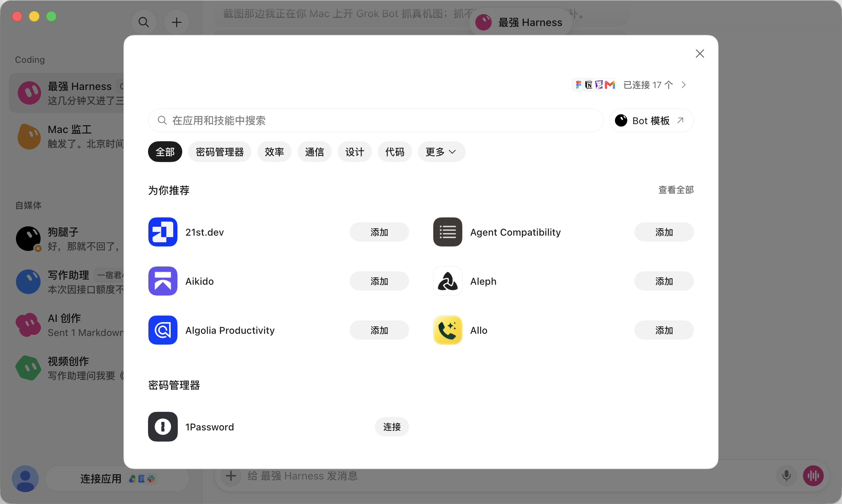The width and height of the screenshot is (842, 504).
Task: Select the 设计 category tab
Action: click(355, 152)
